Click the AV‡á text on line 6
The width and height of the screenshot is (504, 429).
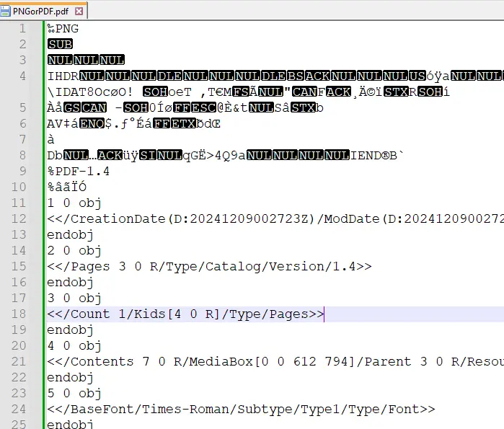(63, 124)
